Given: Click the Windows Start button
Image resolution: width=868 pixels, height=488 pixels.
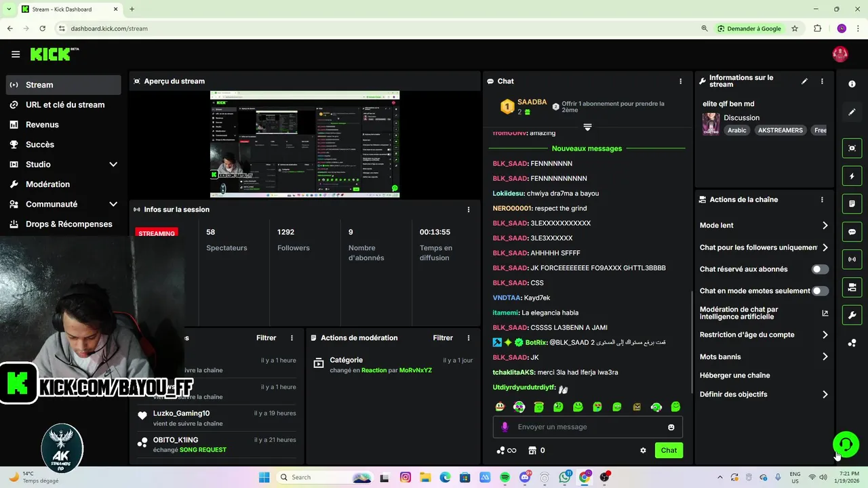Looking at the screenshot, I should (x=264, y=477).
